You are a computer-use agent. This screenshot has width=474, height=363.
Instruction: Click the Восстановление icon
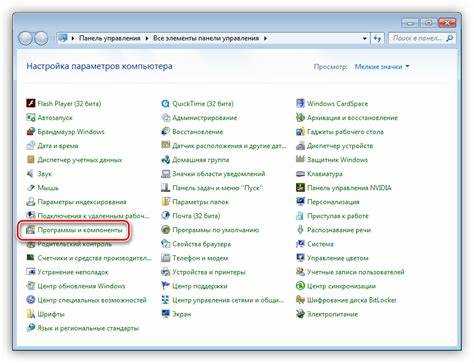click(165, 131)
